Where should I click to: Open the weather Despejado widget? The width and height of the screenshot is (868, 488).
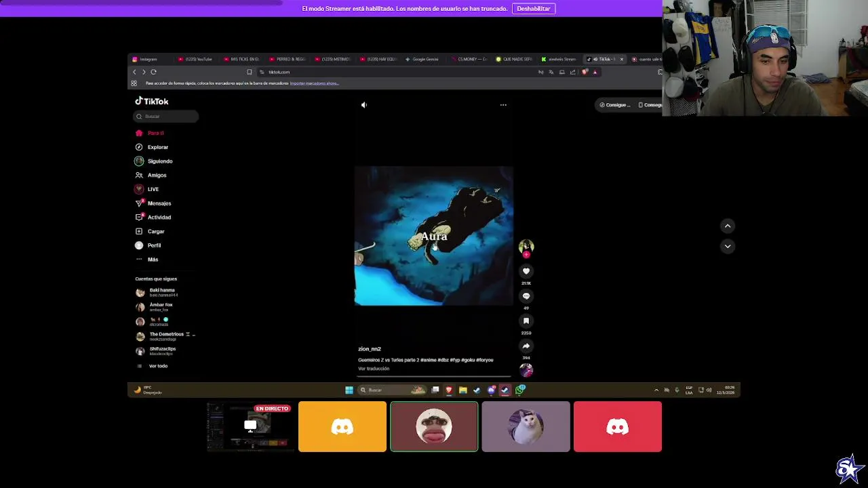coord(149,390)
